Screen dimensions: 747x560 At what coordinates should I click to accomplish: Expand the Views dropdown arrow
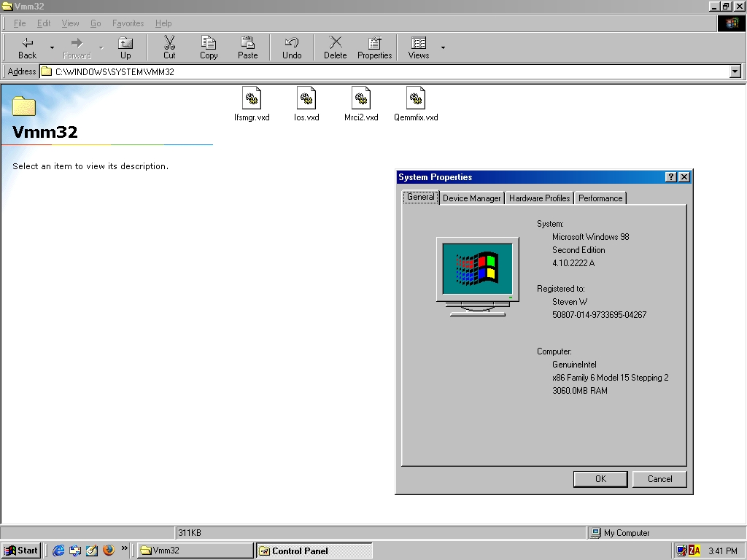[443, 47]
